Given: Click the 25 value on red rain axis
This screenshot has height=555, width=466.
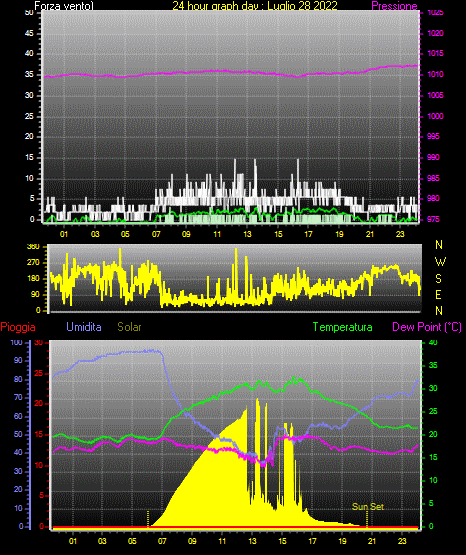Looking at the screenshot, I should click(38, 373).
